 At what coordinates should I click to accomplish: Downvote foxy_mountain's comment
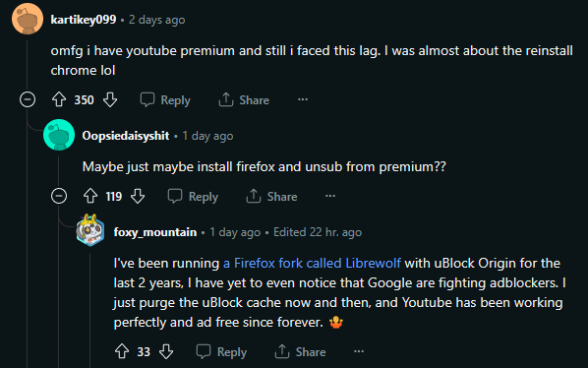pyautogui.click(x=166, y=351)
